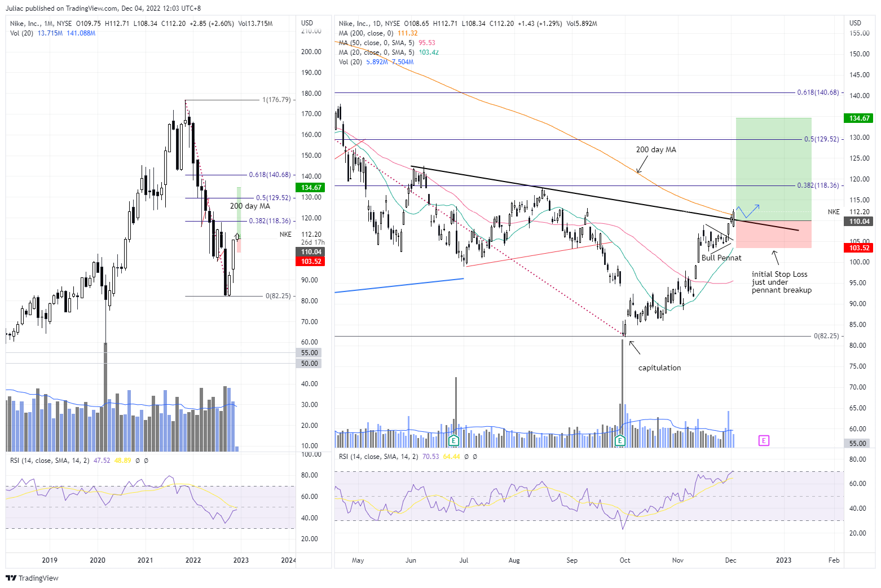Click the 0.618(140.68) Fibonacci label on daily chart
The image size is (881, 588).
pos(818,92)
